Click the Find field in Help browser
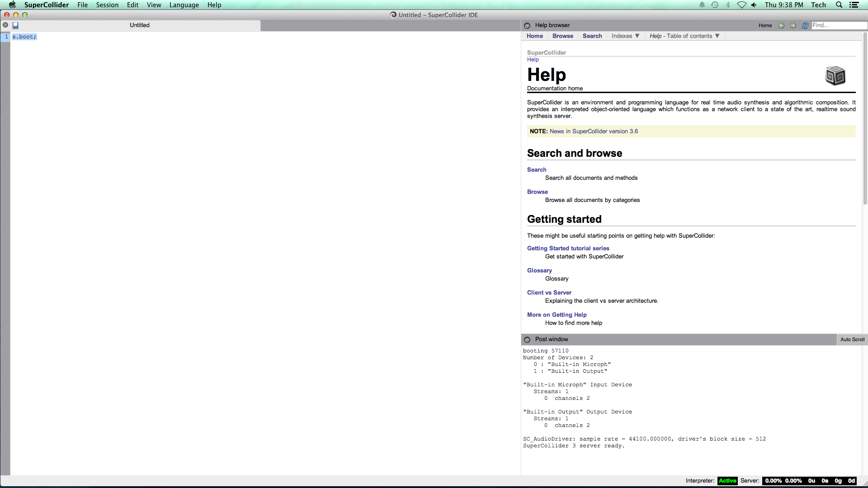This screenshot has height=488, width=868. pyautogui.click(x=839, y=26)
